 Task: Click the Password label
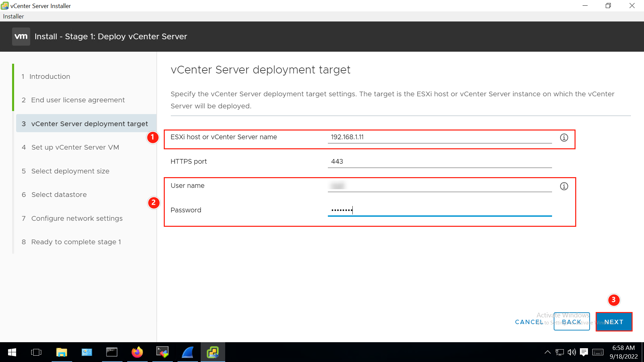point(186,210)
